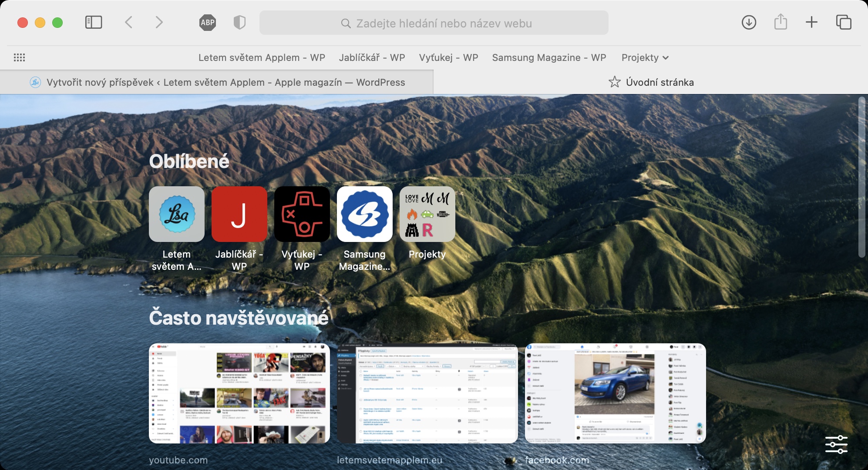Open the privacy report shield icon

(x=239, y=23)
